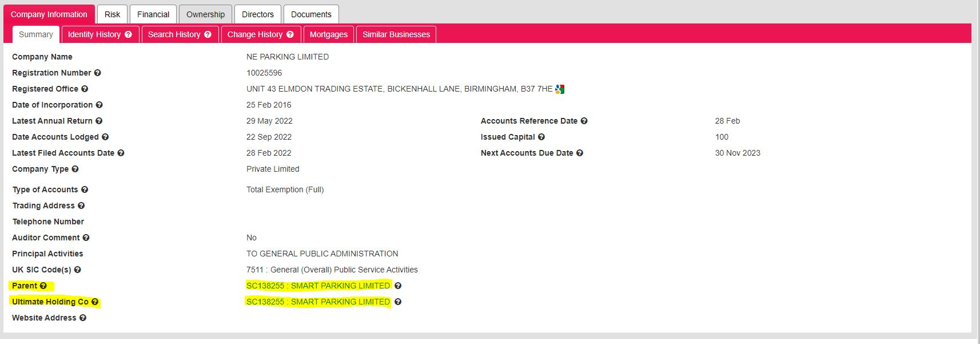
Task: Click help icon beside Ultimate Holding Co label
Action: (95, 302)
